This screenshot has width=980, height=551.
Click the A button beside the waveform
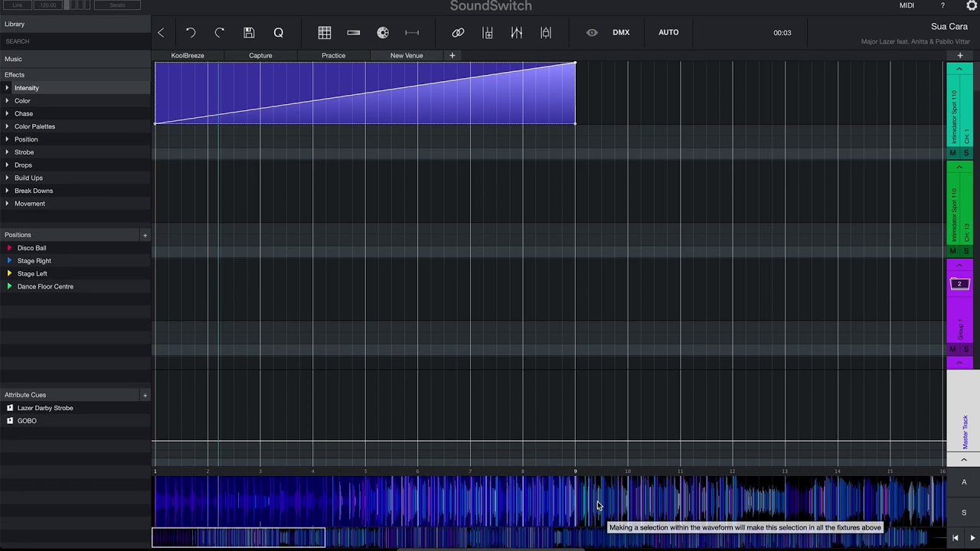[964, 482]
